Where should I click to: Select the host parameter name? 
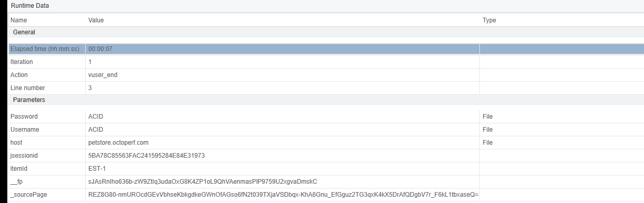[16, 143]
